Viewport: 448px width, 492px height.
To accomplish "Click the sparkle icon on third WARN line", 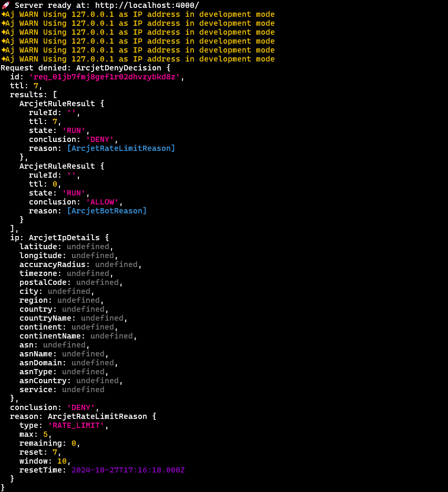I will click(3, 32).
